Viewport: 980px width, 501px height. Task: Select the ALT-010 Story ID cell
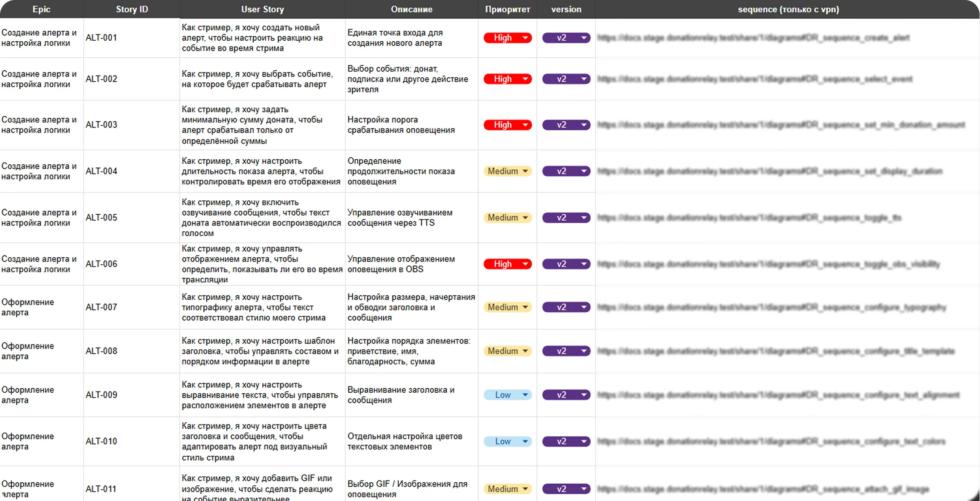(132, 442)
